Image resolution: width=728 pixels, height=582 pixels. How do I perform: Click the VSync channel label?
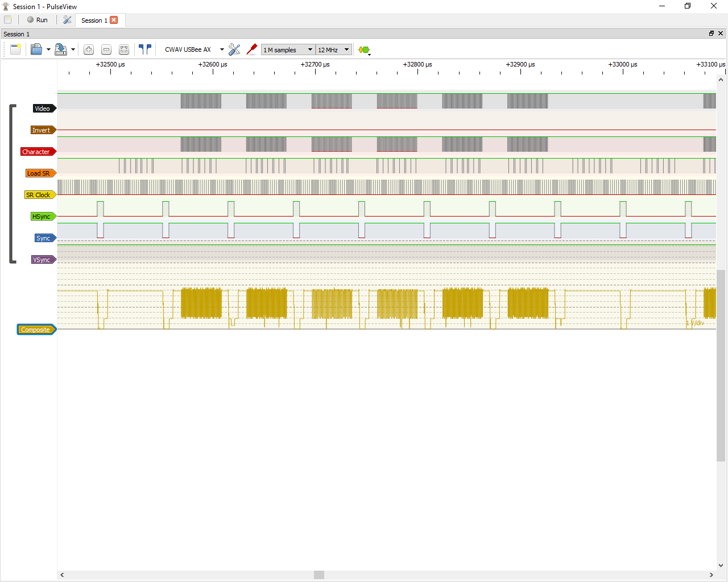click(43, 259)
